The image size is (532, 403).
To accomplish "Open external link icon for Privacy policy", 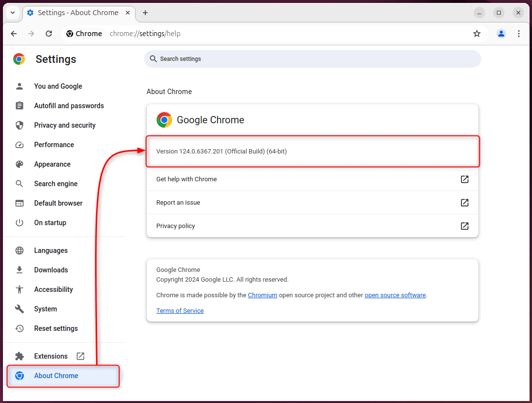I will coord(465,226).
